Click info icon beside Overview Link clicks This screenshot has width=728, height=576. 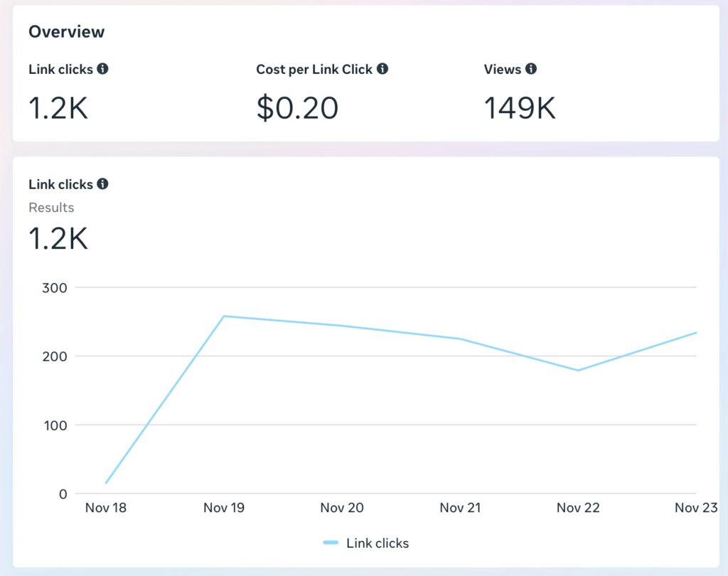coord(102,69)
